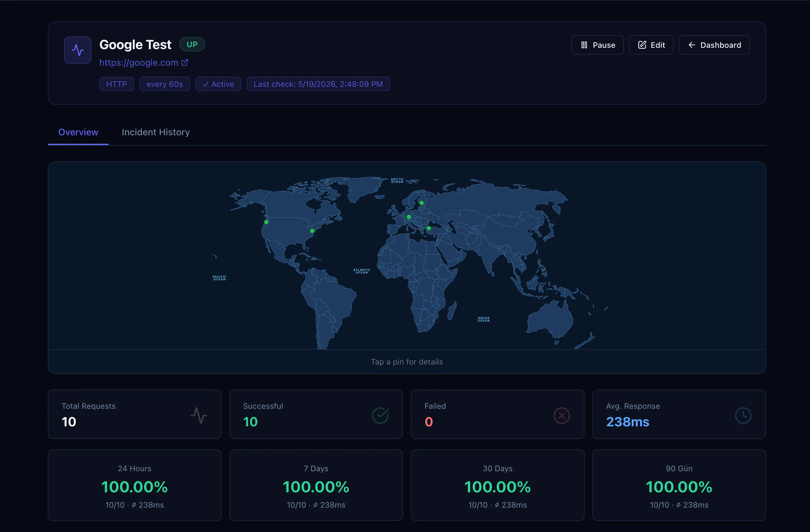Switch to the Overview tab
Viewport: 810px width, 532px height.
click(78, 132)
